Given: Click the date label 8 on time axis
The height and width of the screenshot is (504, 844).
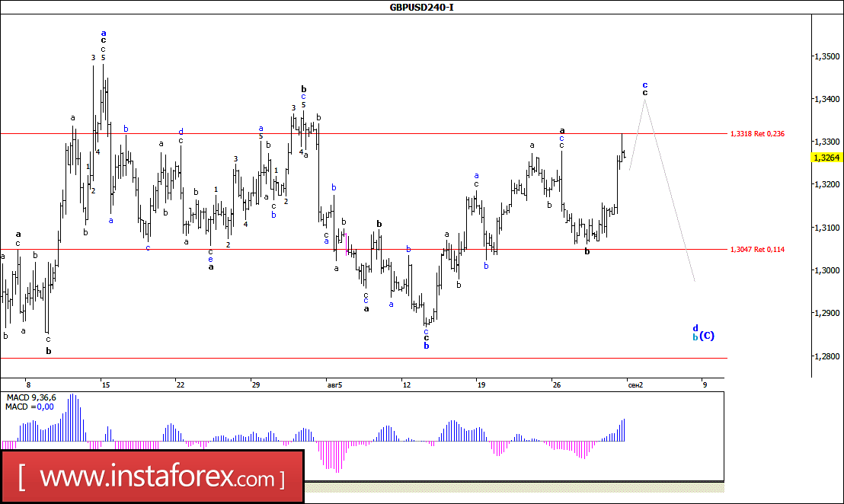Looking at the screenshot, I should [28, 385].
